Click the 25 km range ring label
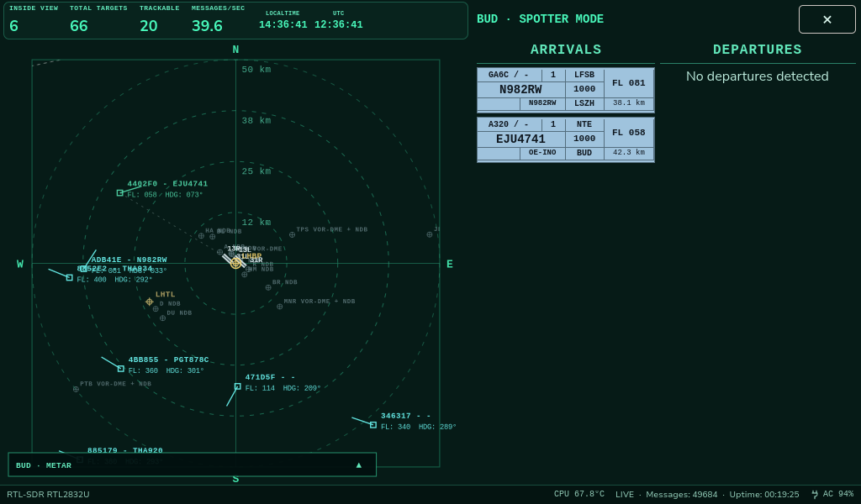Screen dimensions: 861x504 pyautogui.click(x=256, y=171)
